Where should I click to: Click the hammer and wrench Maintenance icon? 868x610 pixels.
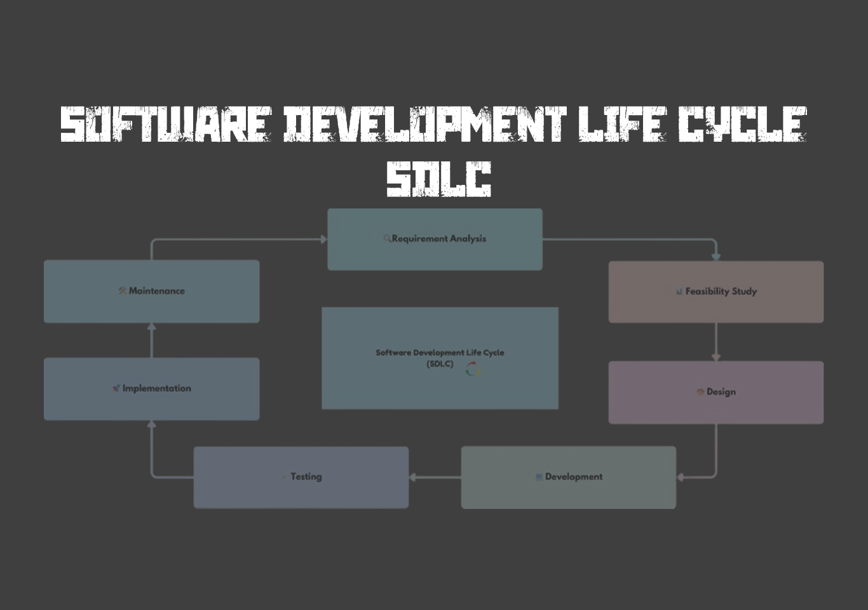tap(122, 291)
